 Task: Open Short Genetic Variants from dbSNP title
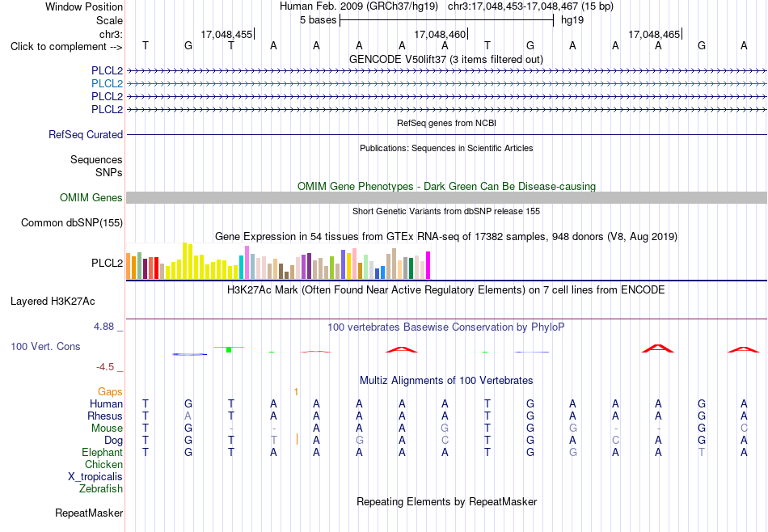[446, 211]
